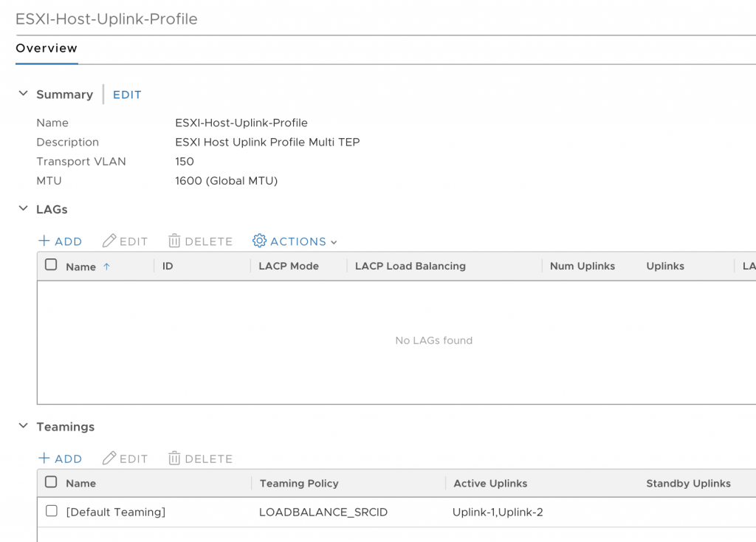Collapse the Teamings section
Screen dimensions: 756x542
pos(23,426)
